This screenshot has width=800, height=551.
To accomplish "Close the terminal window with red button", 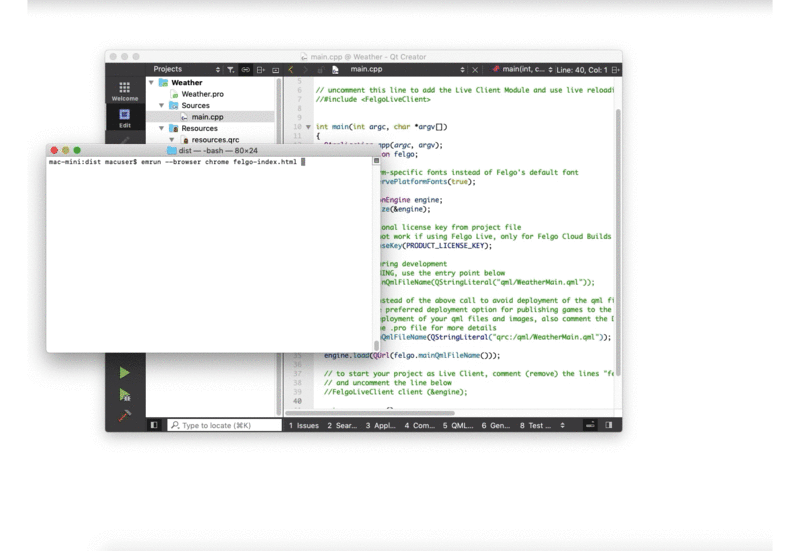I will click(54, 150).
